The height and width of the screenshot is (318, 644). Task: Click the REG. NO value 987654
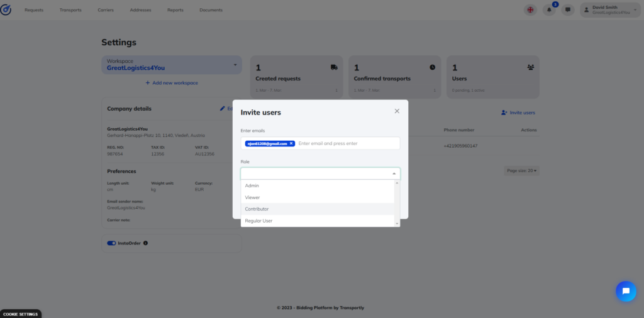(x=115, y=154)
